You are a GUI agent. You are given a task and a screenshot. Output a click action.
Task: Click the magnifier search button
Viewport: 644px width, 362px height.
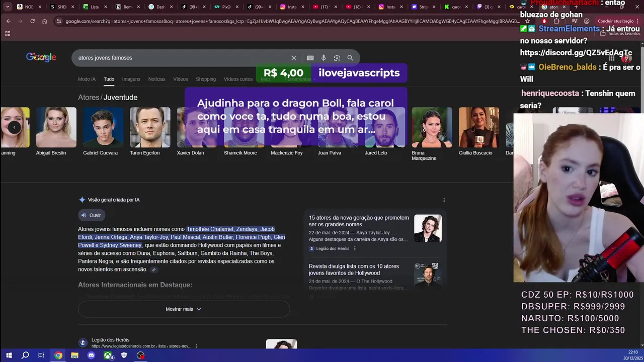350,58
